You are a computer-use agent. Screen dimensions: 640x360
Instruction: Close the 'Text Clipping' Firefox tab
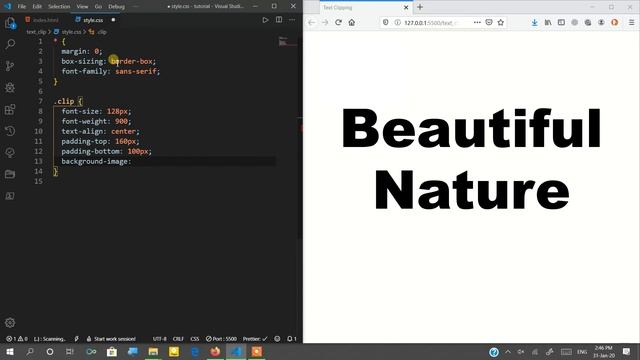[406, 7]
